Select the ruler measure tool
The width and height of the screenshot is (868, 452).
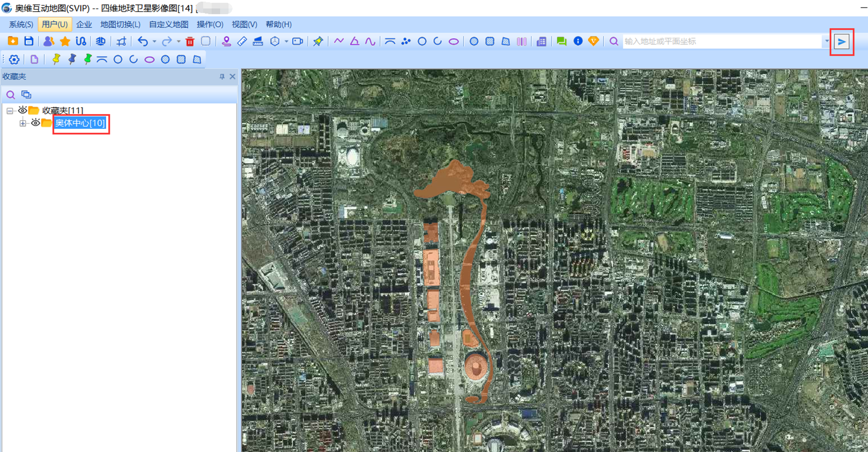(242, 41)
